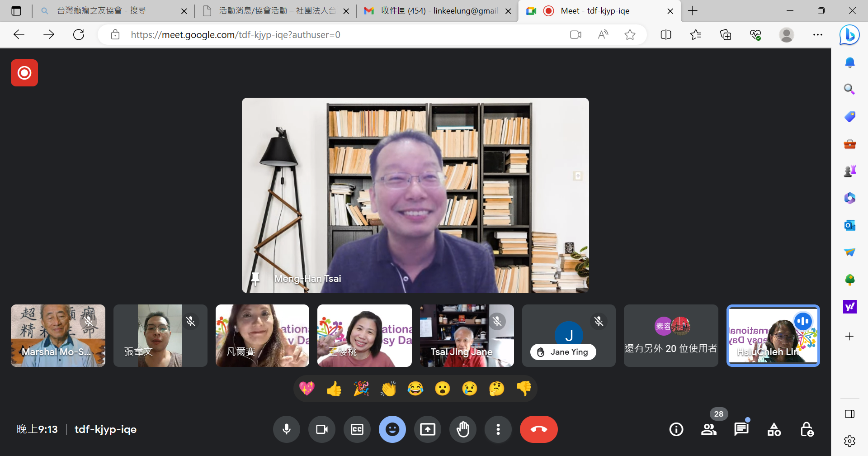This screenshot has height=456, width=868.
Task: Toggle closed captions
Action: pos(357,429)
